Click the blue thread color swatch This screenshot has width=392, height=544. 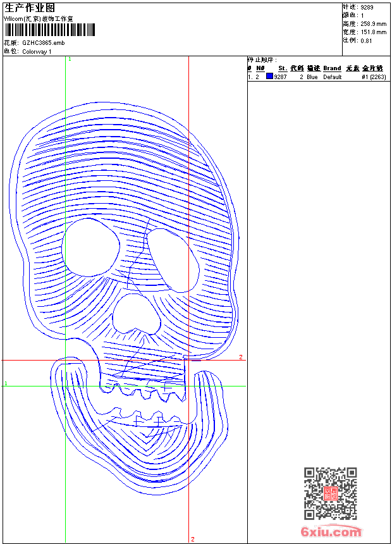click(269, 77)
